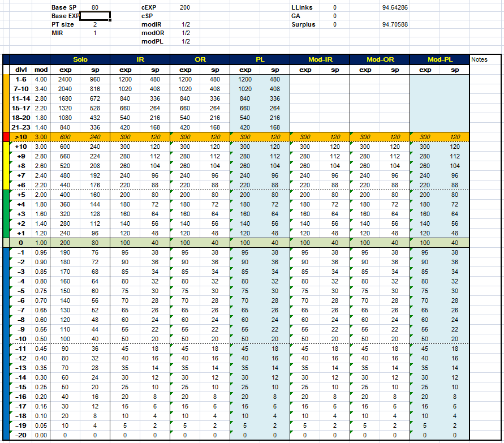
Task: Select the Solo exp value 2400
Action: [x=65, y=80]
